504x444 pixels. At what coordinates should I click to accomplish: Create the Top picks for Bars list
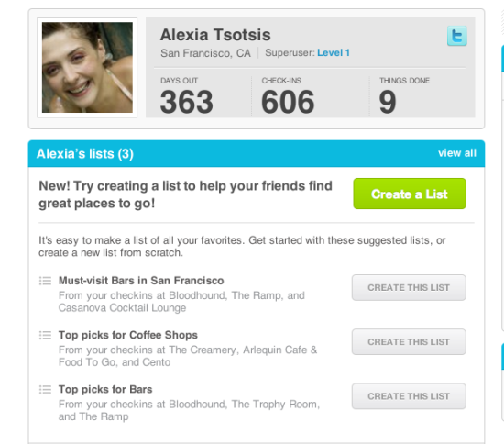click(x=409, y=396)
